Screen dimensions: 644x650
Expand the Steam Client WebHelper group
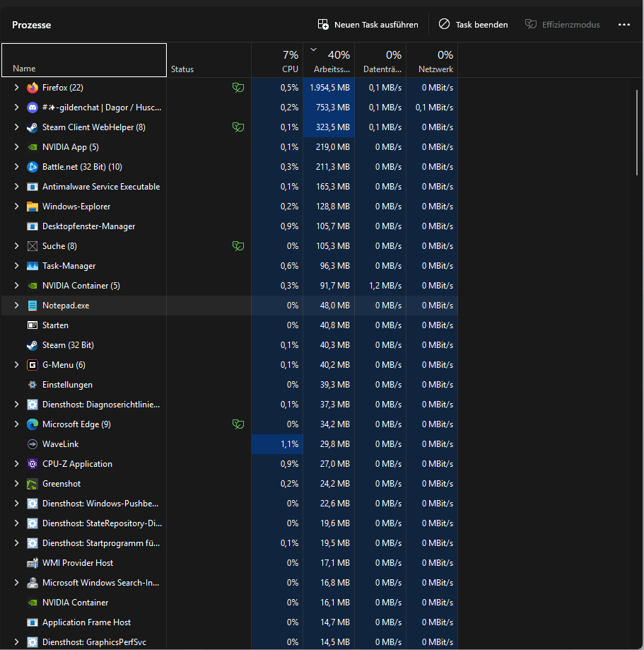(16, 127)
